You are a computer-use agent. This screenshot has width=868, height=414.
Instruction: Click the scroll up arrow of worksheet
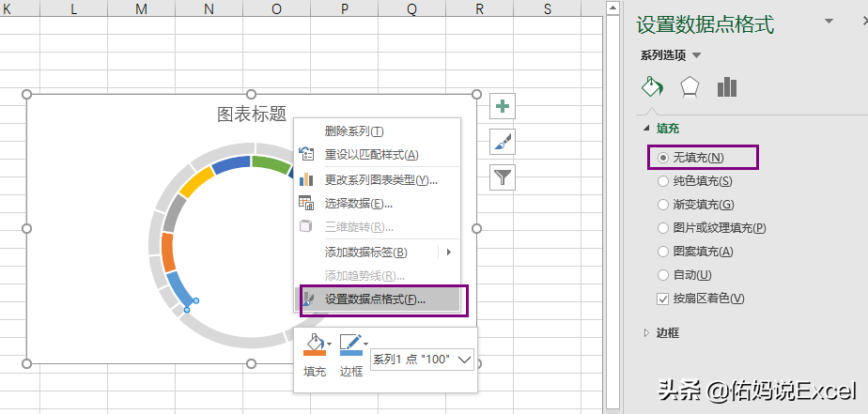(612, 8)
